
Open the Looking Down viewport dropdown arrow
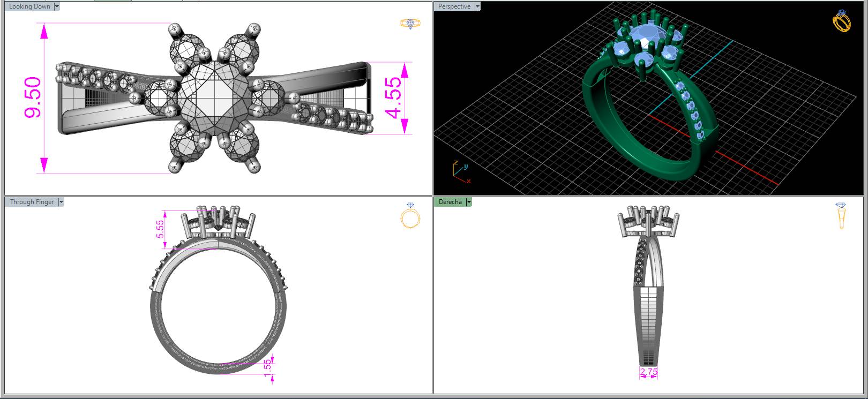click(57, 6)
